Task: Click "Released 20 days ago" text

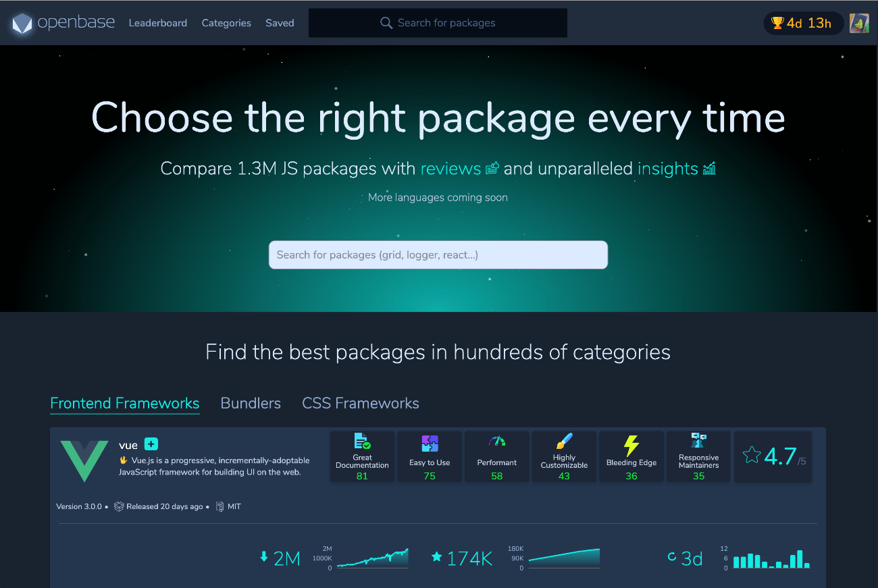Action: pyautogui.click(x=164, y=506)
